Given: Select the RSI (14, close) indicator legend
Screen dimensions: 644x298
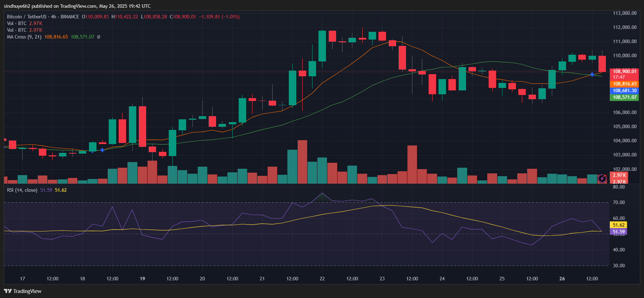Looking at the screenshot, I should (x=22, y=190).
